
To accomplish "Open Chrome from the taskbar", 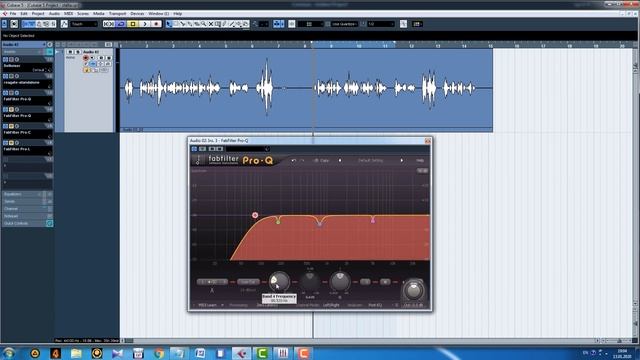I will point(159,353).
